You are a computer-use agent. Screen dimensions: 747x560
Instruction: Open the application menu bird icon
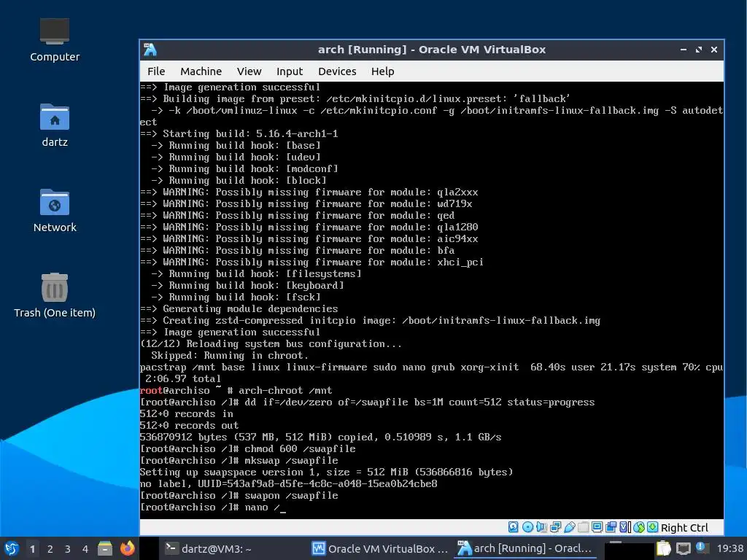[x=12, y=548]
